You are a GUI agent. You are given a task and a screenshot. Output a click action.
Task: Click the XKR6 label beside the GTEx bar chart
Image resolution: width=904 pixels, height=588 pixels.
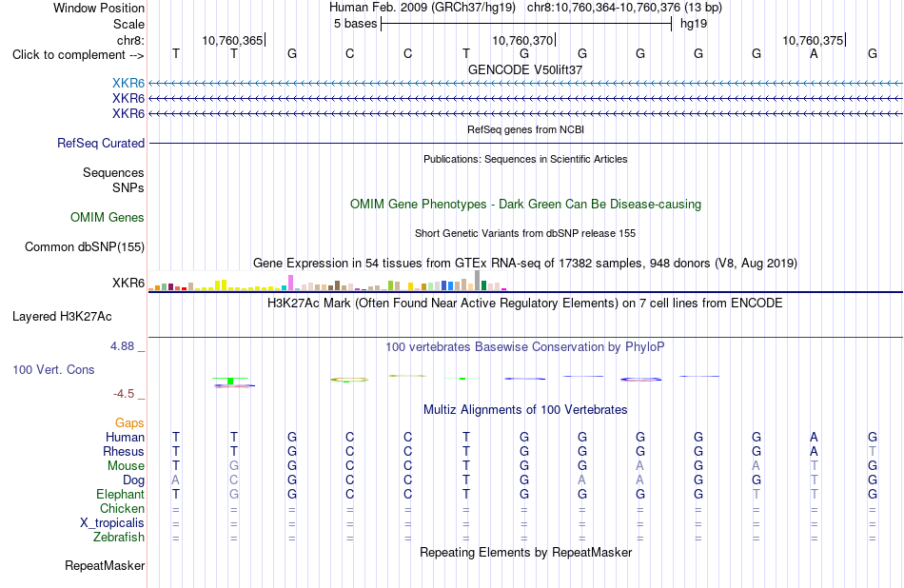click(128, 283)
